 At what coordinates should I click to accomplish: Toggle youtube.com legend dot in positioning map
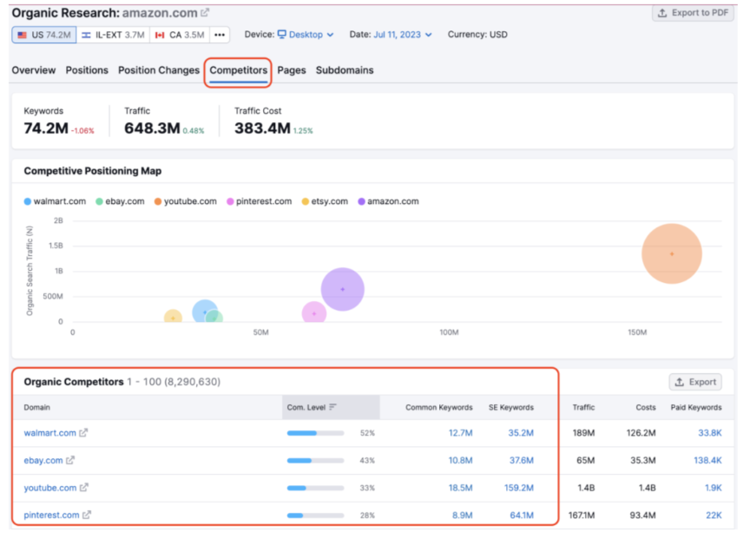(x=158, y=201)
